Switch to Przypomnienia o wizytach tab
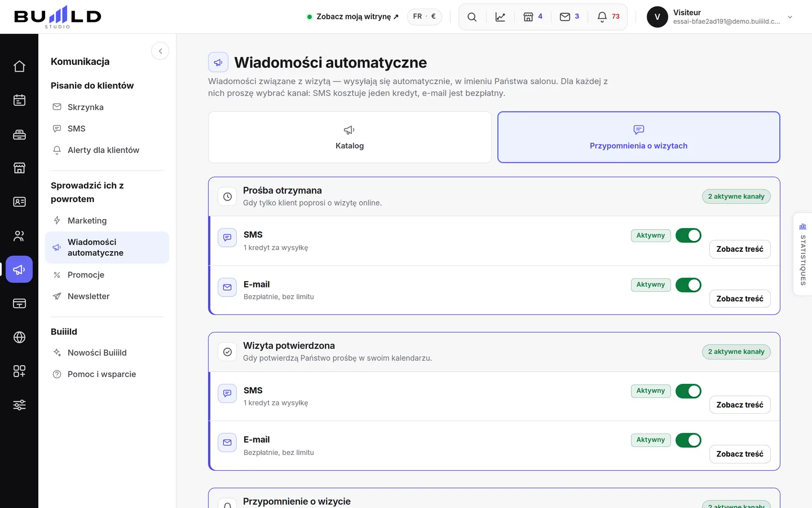Viewport: 812px width, 508px height. (x=639, y=137)
